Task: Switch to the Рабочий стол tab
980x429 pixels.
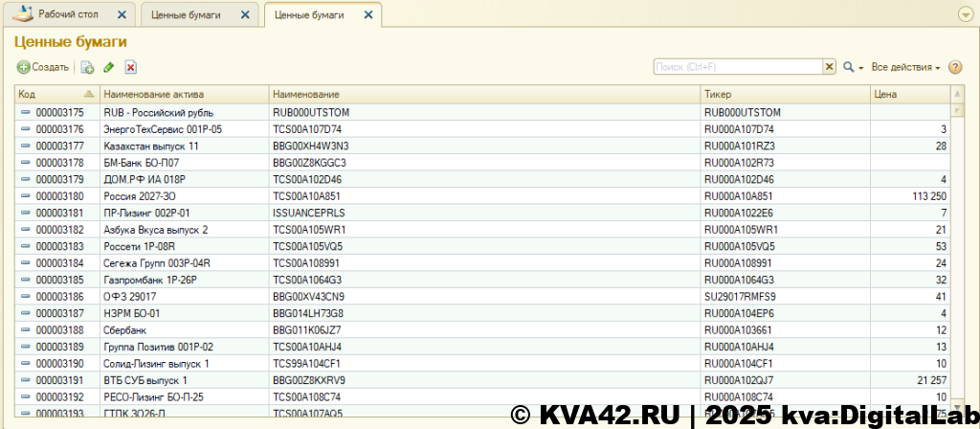Action: point(67,15)
